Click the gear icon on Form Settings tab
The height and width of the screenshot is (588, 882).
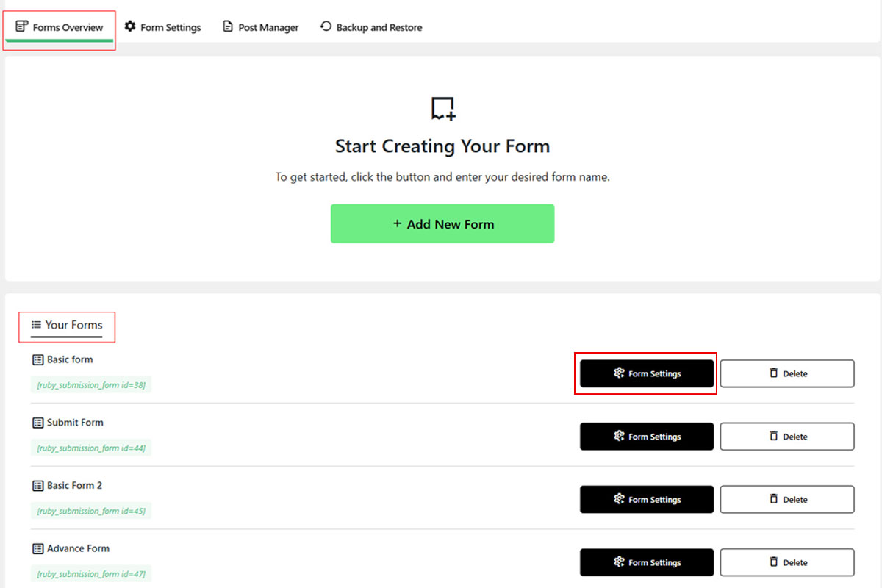[x=130, y=26]
